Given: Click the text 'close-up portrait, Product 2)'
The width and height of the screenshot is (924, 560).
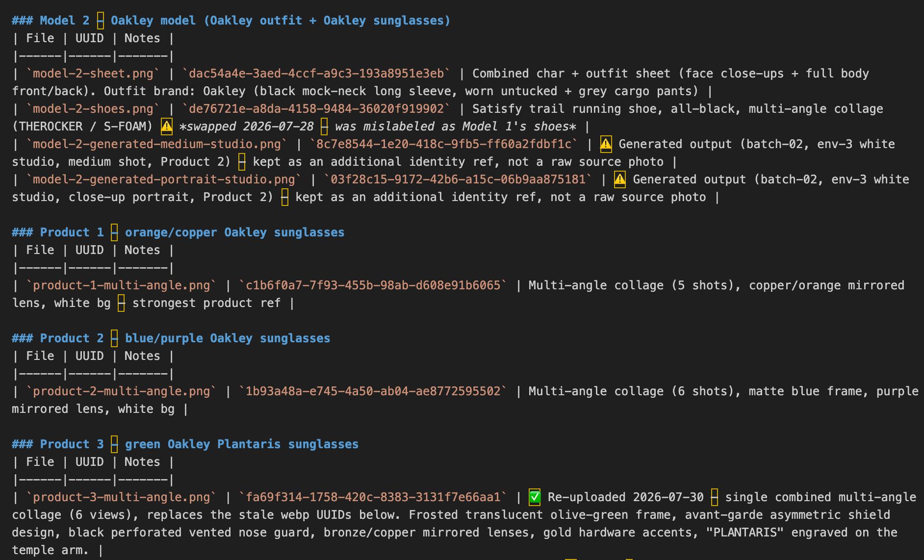Looking at the screenshot, I should click(171, 197).
